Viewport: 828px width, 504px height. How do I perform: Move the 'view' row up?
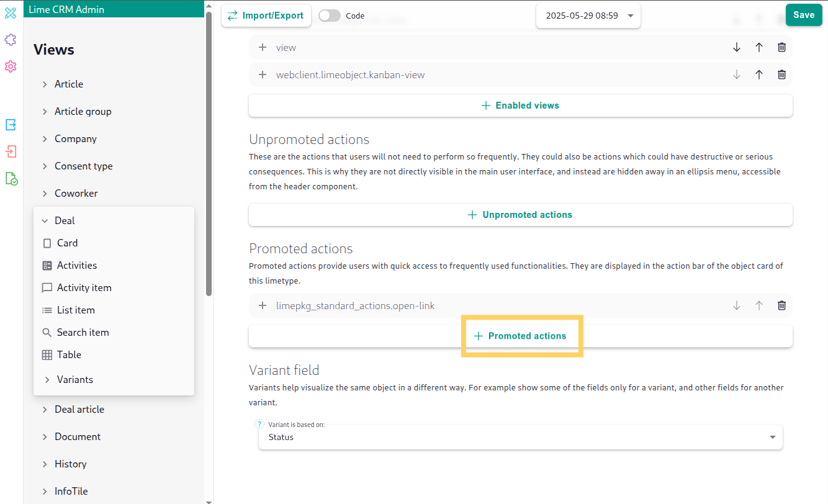pyautogui.click(x=759, y=47)
